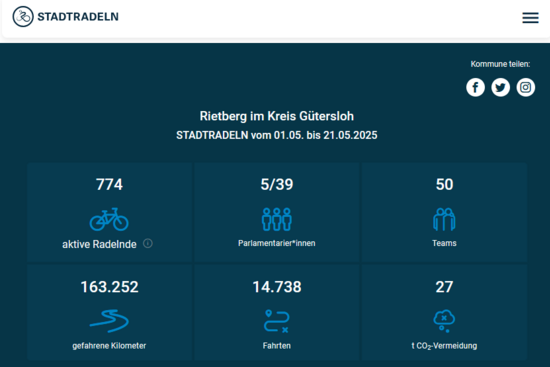
Task: Select the 163.252 kilometers figure
Action: [109, 287]
